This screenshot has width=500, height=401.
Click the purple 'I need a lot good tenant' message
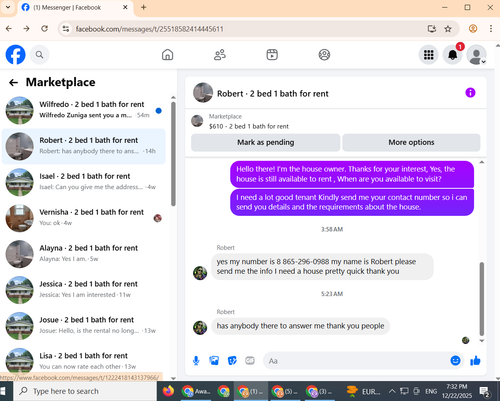pos(352,202)
